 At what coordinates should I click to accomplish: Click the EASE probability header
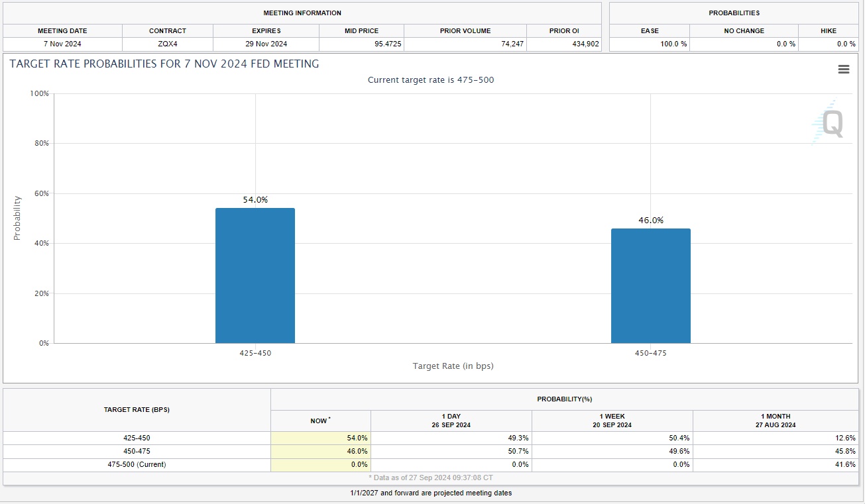tap(649, 31)
